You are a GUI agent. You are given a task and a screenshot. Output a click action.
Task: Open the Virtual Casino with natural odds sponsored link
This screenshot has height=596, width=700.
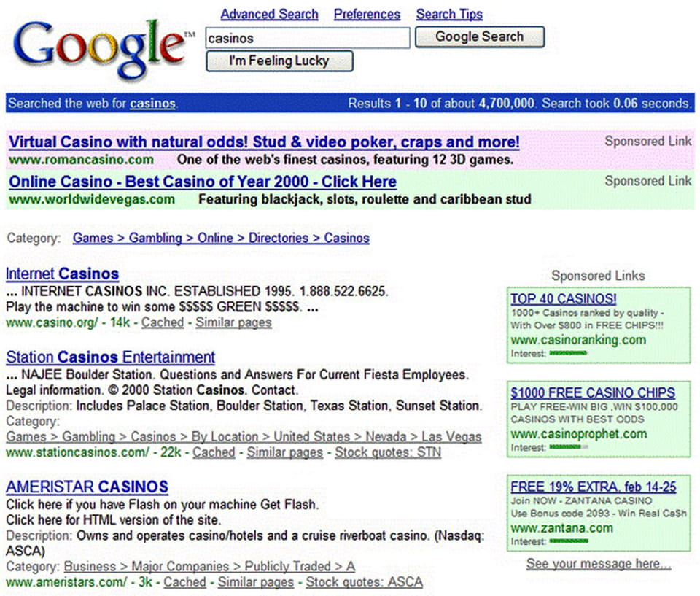(x=264, y=142)
